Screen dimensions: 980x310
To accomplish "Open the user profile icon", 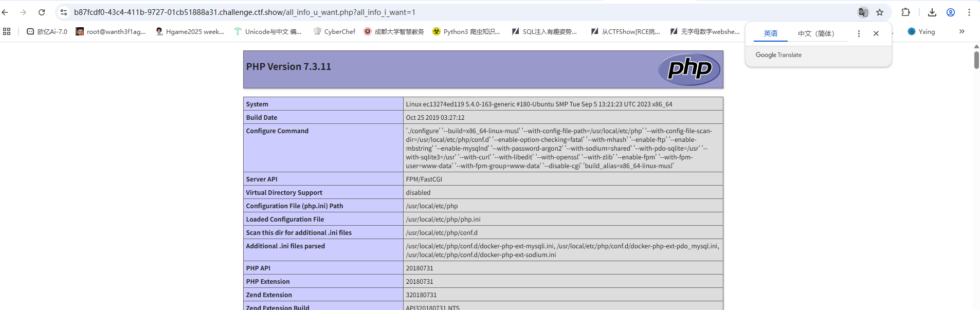I will click(951, 12).
